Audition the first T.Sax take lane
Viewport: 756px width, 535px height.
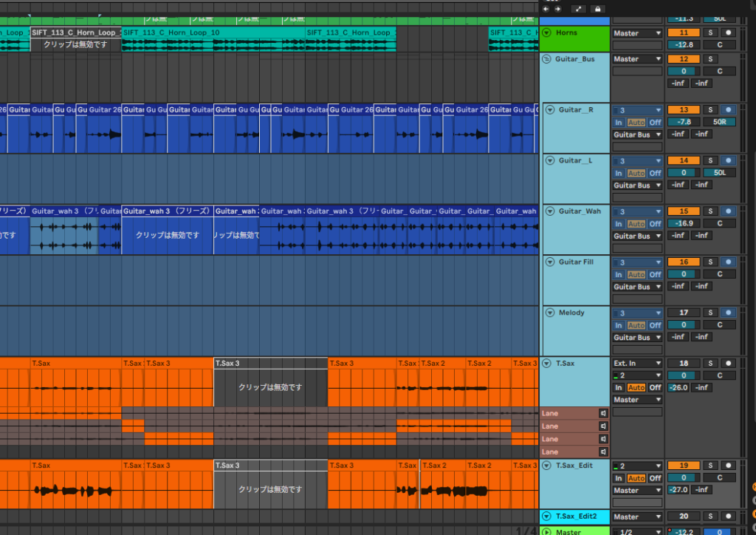pyautogui.click(x=603, y=413)
